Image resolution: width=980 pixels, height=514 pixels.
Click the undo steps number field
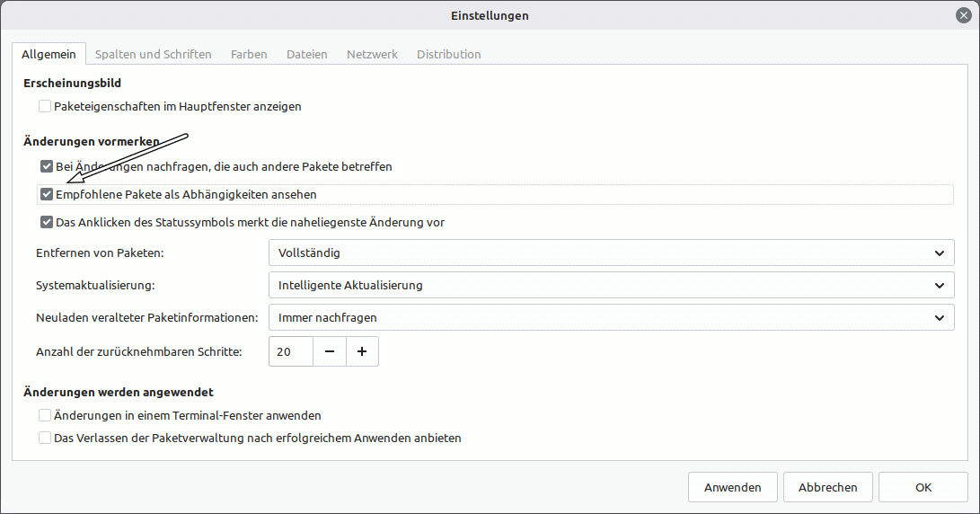point(290,352)
